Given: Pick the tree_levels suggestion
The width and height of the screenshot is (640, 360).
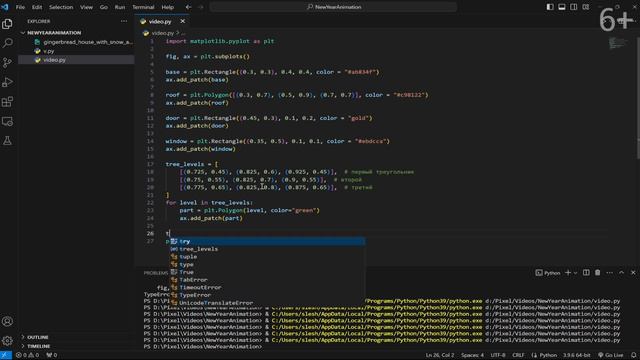Looking at the screenshot, I should pyautogui.click(x=267, y=249).
